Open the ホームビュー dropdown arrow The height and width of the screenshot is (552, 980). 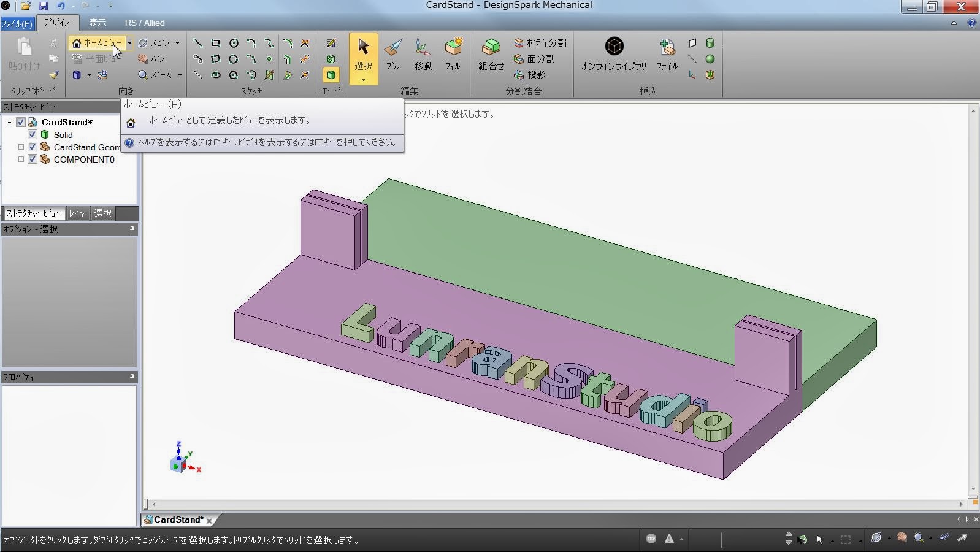click(x=129, y=43)
